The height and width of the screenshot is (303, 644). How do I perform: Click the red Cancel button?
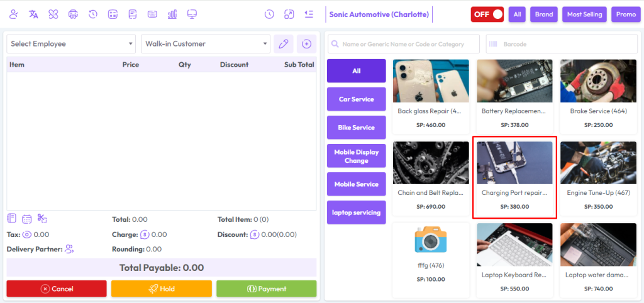point(57,289)
